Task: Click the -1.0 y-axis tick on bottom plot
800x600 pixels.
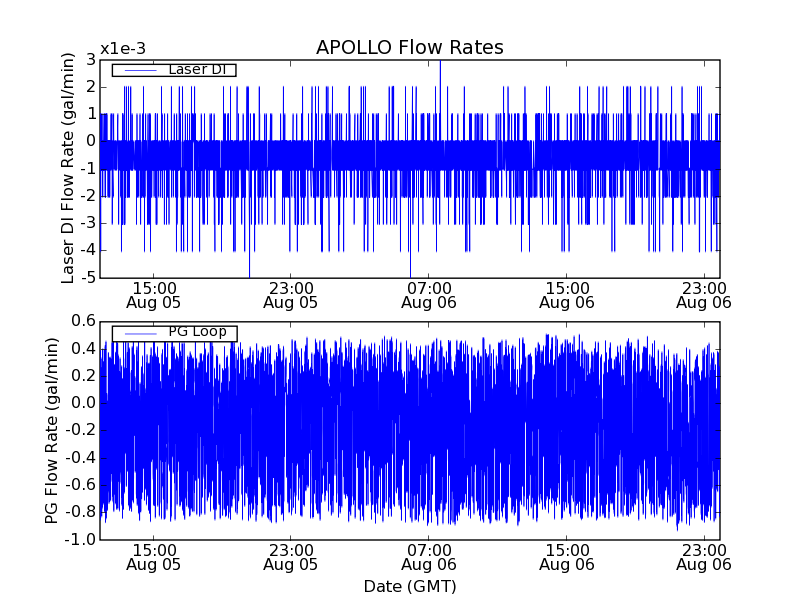Action: 81,539
